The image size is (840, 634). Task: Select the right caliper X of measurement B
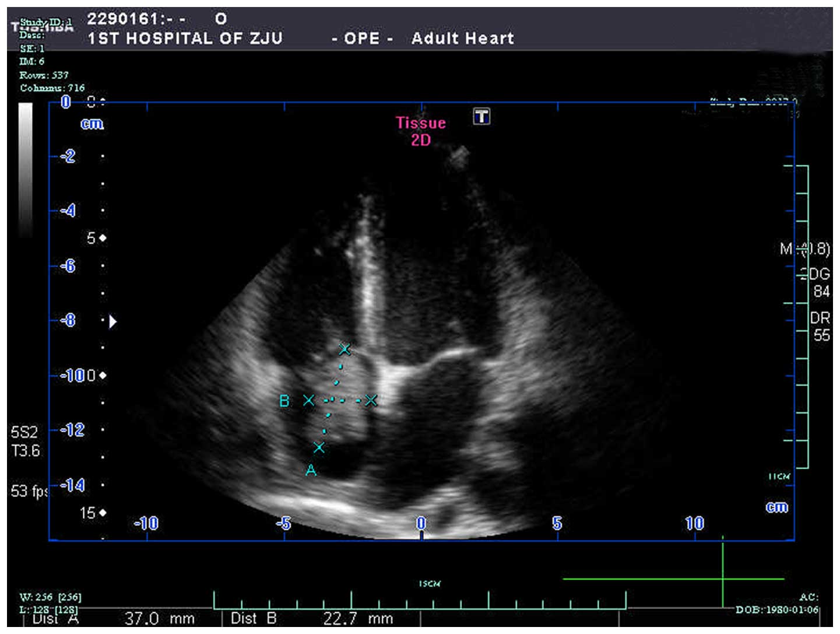point(371,400)
